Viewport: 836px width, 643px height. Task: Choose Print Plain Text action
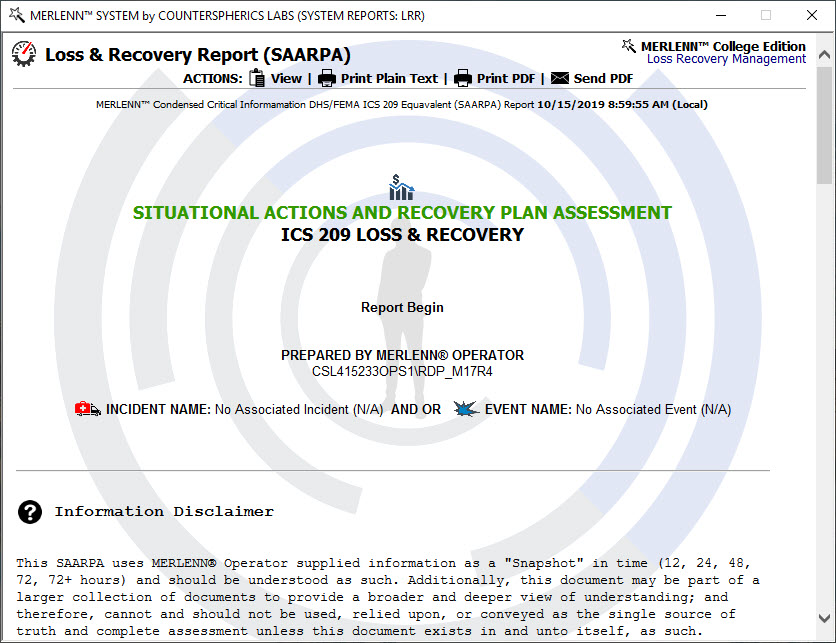pyautogui.click(x=389, y=78)
